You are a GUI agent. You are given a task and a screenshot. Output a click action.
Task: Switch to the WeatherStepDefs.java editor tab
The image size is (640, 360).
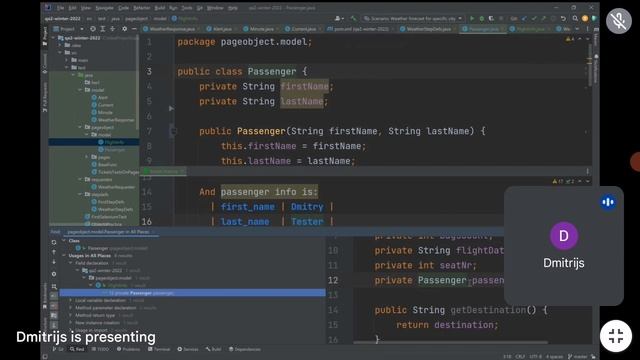pos(427,29)
